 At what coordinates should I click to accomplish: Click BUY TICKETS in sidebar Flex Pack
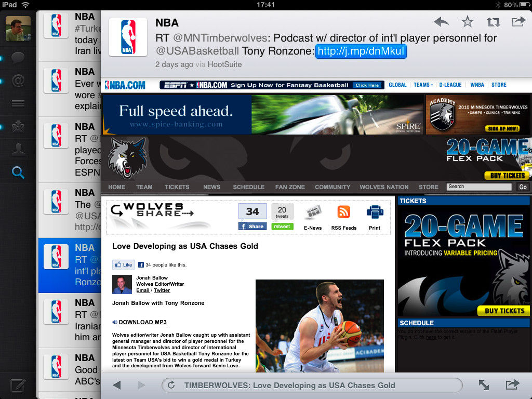(504, 311)
